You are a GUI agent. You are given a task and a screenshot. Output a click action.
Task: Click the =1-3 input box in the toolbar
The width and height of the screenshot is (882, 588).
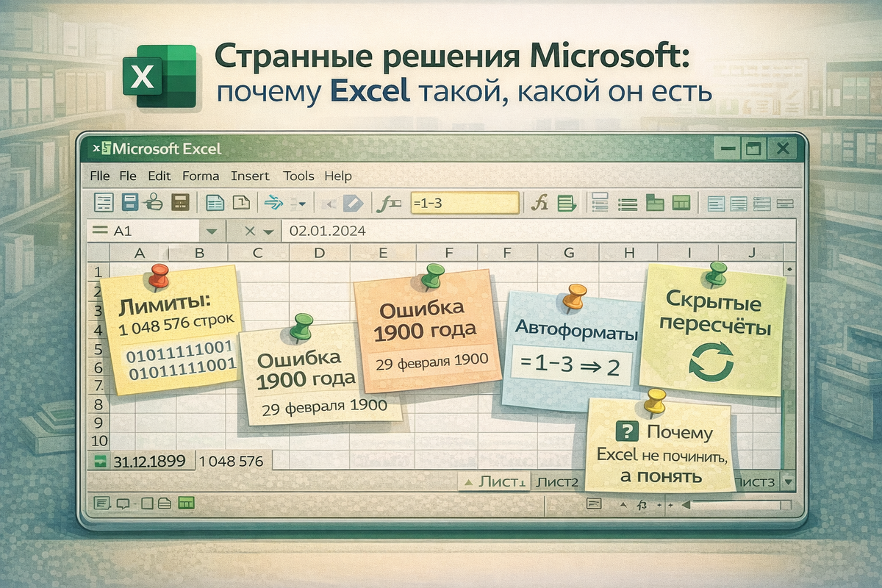pos(465,203)
